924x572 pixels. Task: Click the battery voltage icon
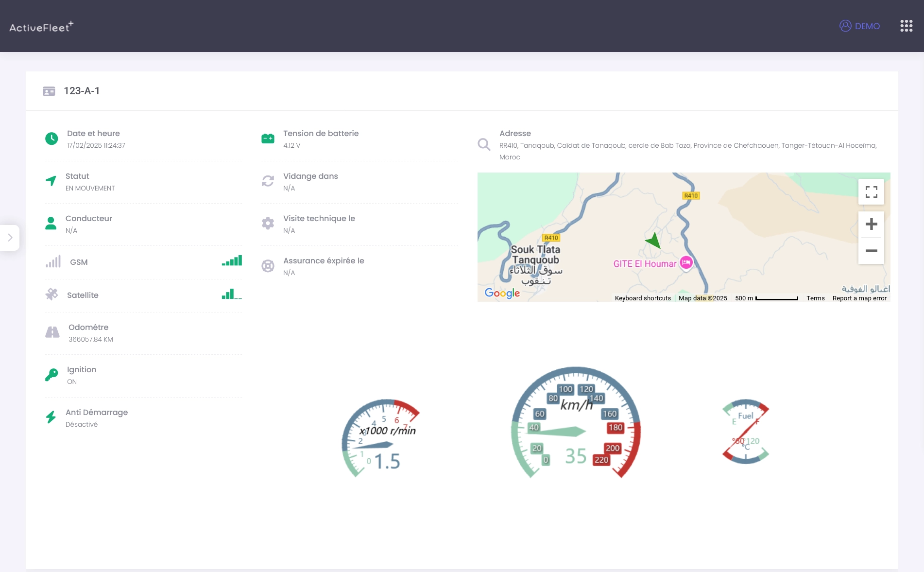pyautogui.click(x=268, y=139)
